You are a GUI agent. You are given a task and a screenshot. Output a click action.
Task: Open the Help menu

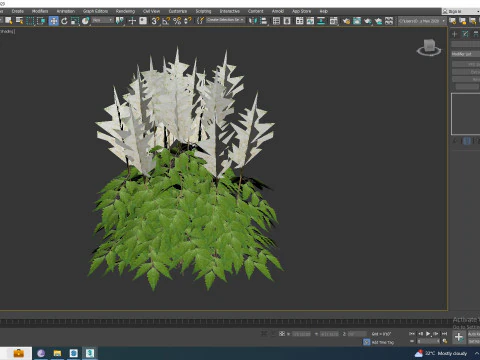pos(324,11)
